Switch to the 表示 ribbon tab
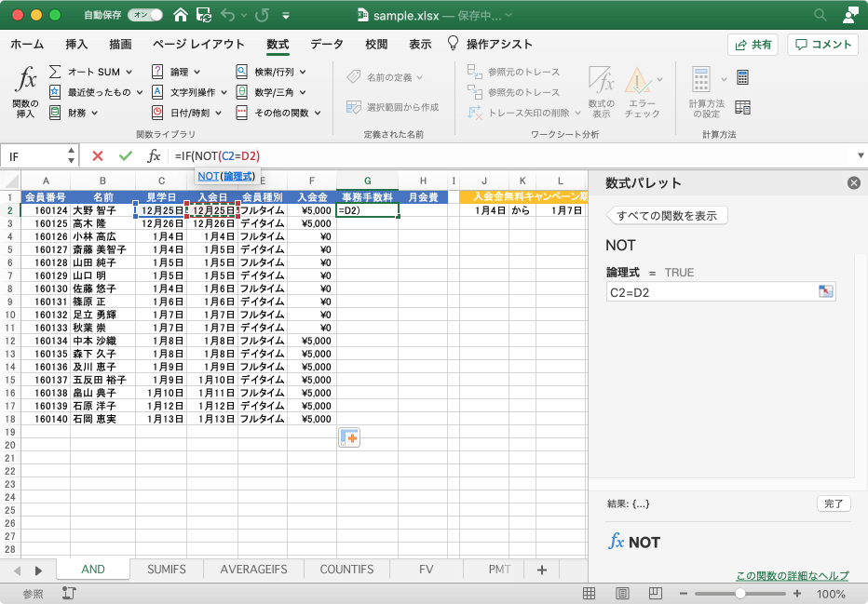The width and height of the screenshot is (868, 604). pos(420,45)
